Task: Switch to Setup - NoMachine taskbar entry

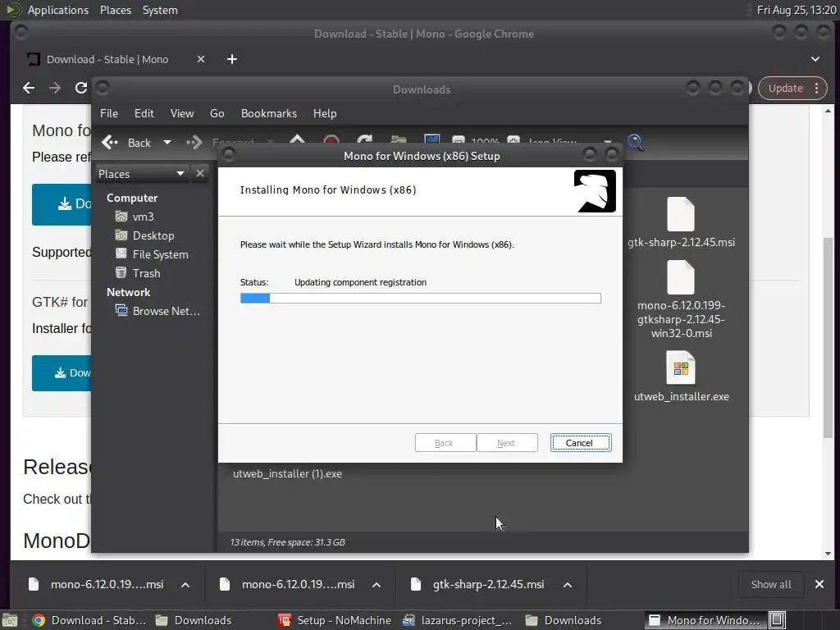Action: pos(336,620)
